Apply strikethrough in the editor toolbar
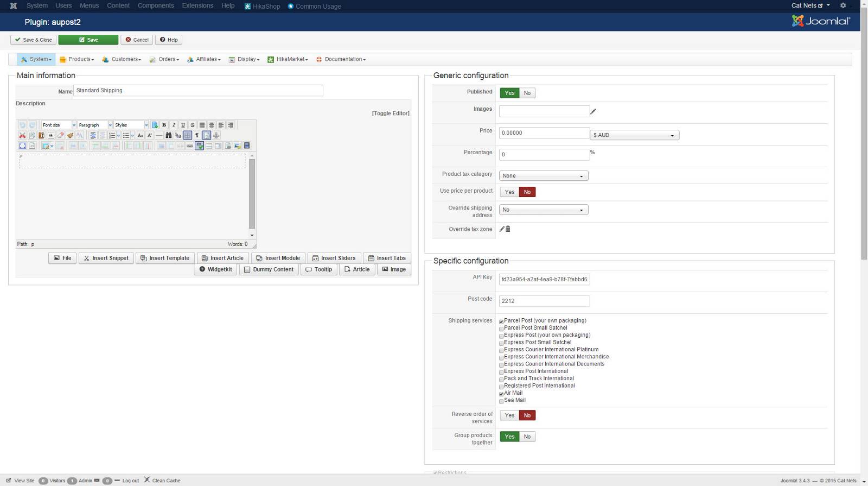868x486 pixels. coord(192,125)
